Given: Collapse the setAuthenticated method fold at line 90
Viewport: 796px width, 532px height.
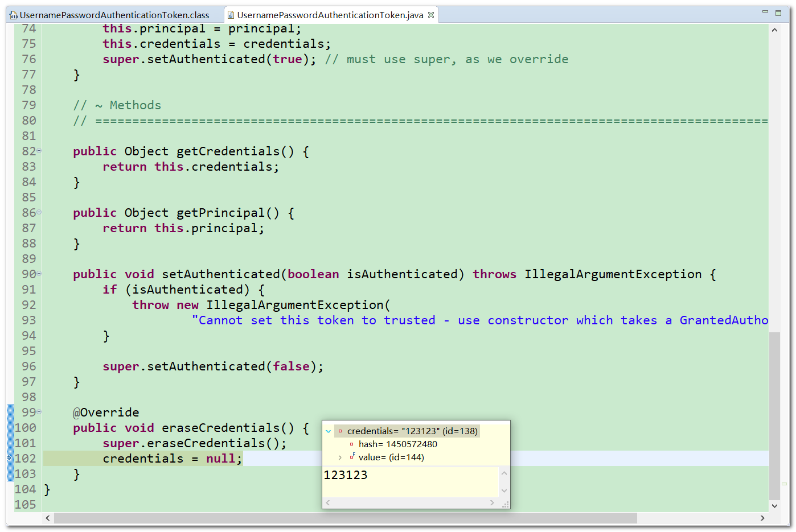Looking at the screenshot, I should (39, 274).
